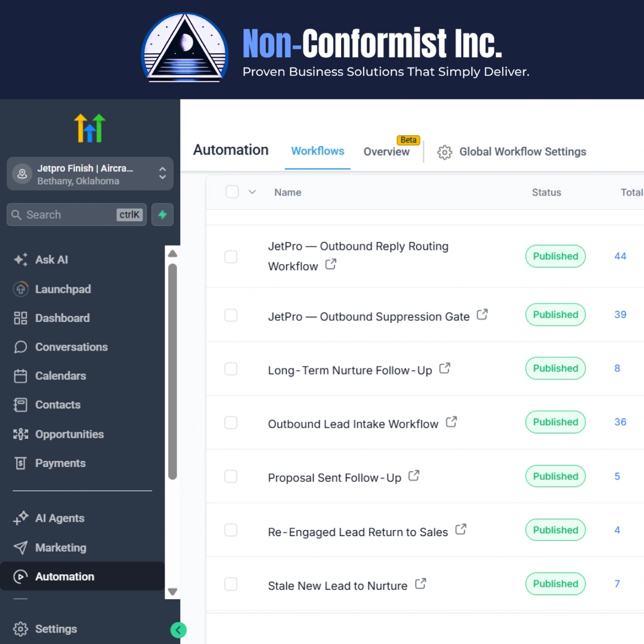Click Published badge on Long-Term Nurture row

point(555,369)
